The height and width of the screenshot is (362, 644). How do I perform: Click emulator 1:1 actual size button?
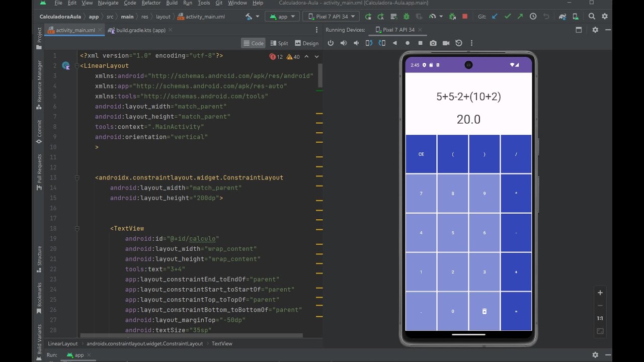600,318
